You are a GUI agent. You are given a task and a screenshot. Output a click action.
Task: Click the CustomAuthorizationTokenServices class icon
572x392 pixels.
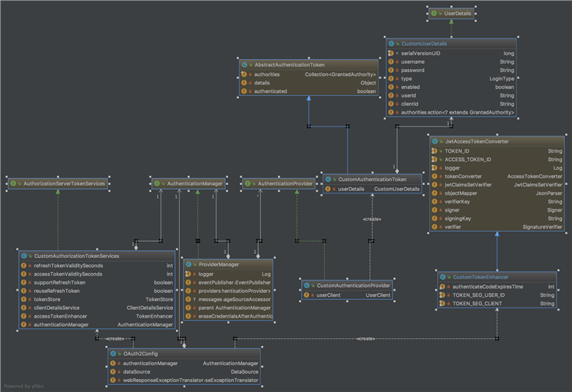[x=24, y=256]
